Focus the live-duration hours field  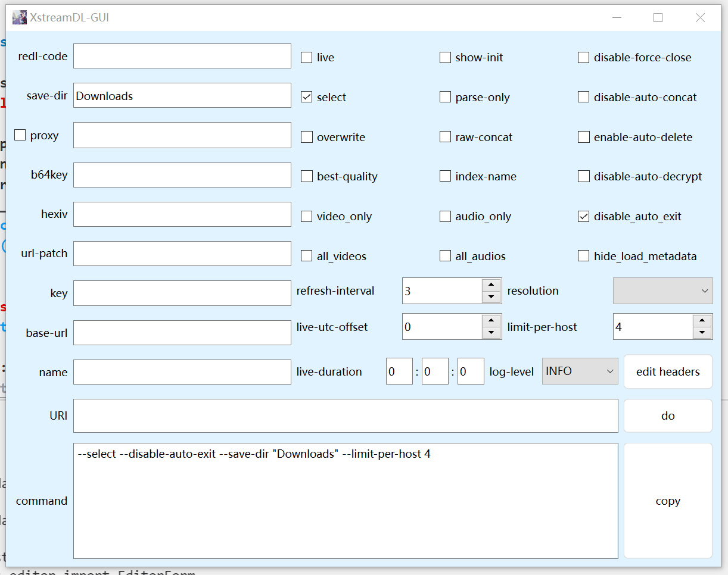click(399, 371)
